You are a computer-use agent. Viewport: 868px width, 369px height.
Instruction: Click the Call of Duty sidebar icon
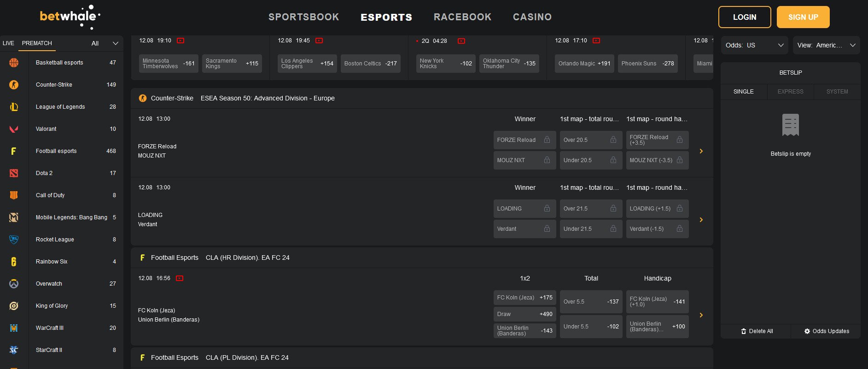click(x=14, y=195)
